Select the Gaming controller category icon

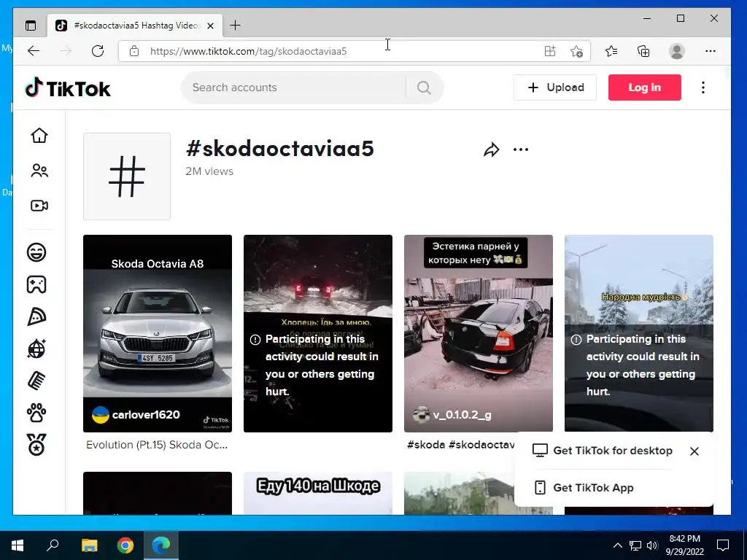click(36, 284)
